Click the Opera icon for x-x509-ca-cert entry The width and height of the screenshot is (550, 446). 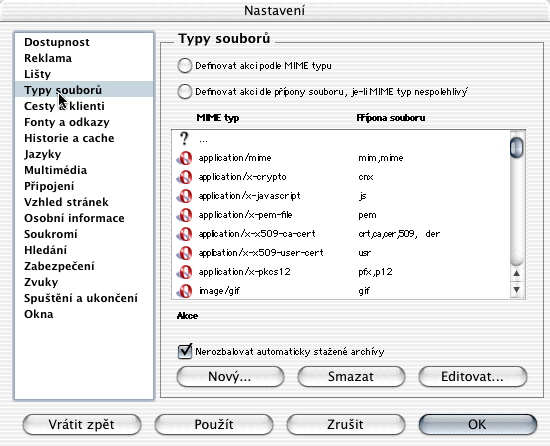[x=185, y=234]
